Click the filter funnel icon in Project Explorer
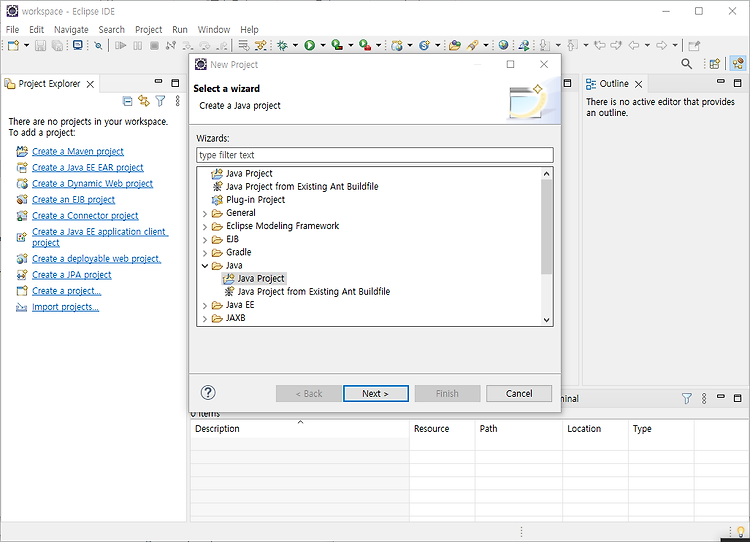 tap(160, 101)
